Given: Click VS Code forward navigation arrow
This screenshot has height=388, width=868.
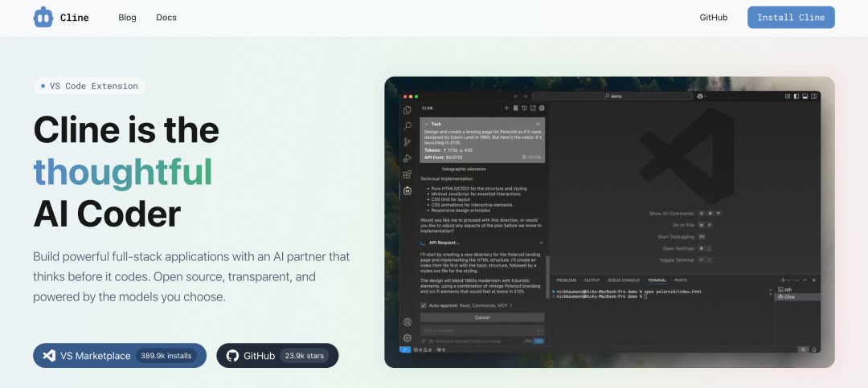Looking at the screenshot, I should pos(526,96).
